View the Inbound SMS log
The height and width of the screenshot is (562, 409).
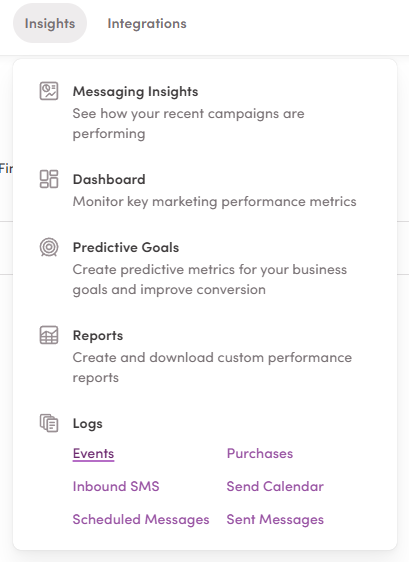(116, 486)
